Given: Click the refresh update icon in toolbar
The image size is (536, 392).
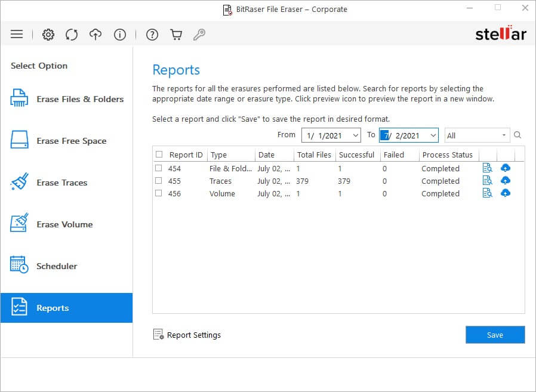Looking at the screenshot, I should tap(72, 35).
